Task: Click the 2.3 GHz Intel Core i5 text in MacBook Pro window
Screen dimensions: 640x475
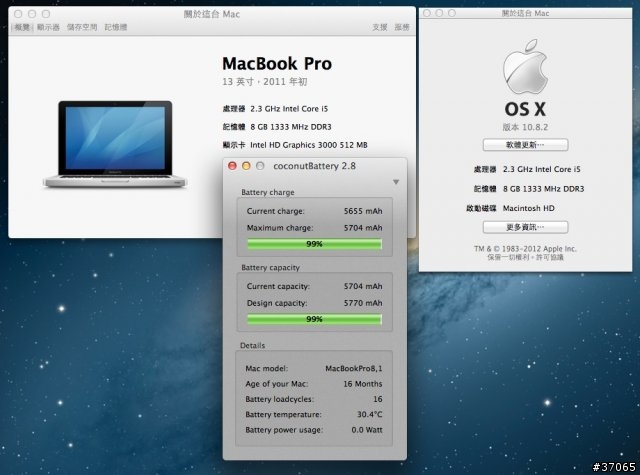Action: [289, 109]
